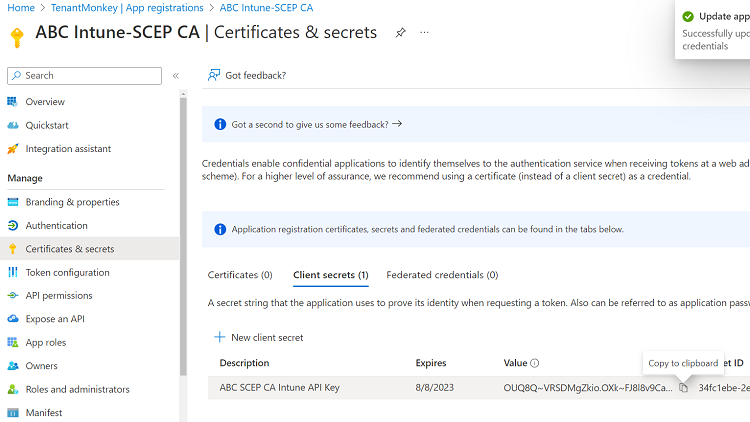
Task: Collapse the sidebar with double chevron
Action: pos(176,76)
